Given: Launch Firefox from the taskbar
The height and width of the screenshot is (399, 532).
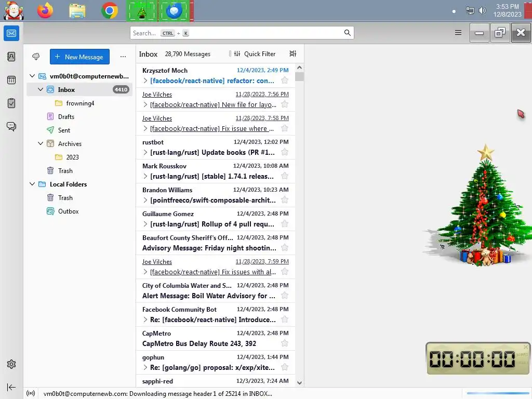Looking at the screenshot, I should point(45,11).
